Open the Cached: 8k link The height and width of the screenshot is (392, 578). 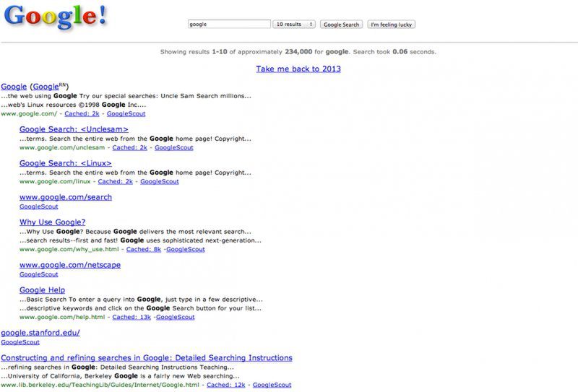[144, 249]
